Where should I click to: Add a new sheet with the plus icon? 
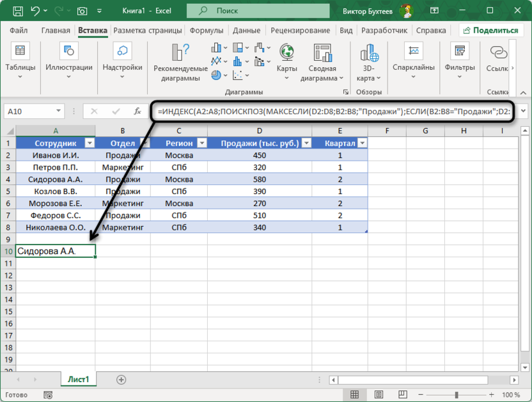(x=121, y=380)
